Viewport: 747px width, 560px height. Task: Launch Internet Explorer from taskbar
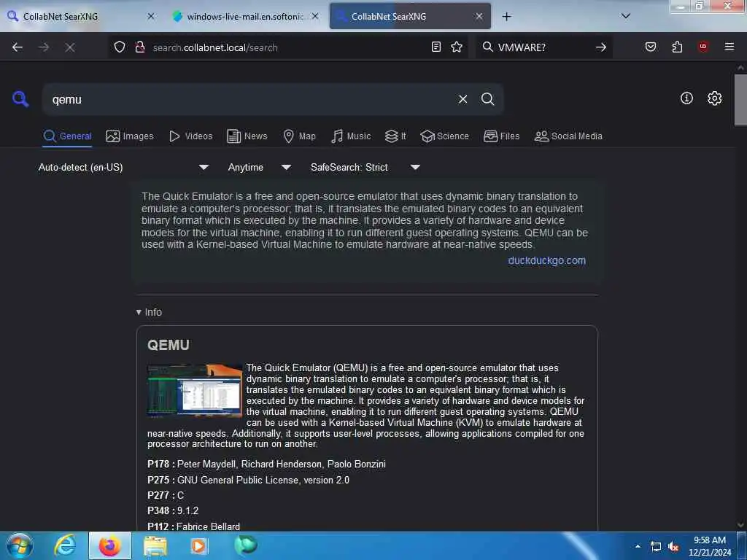pyautogui.click(x=65, y=545)
